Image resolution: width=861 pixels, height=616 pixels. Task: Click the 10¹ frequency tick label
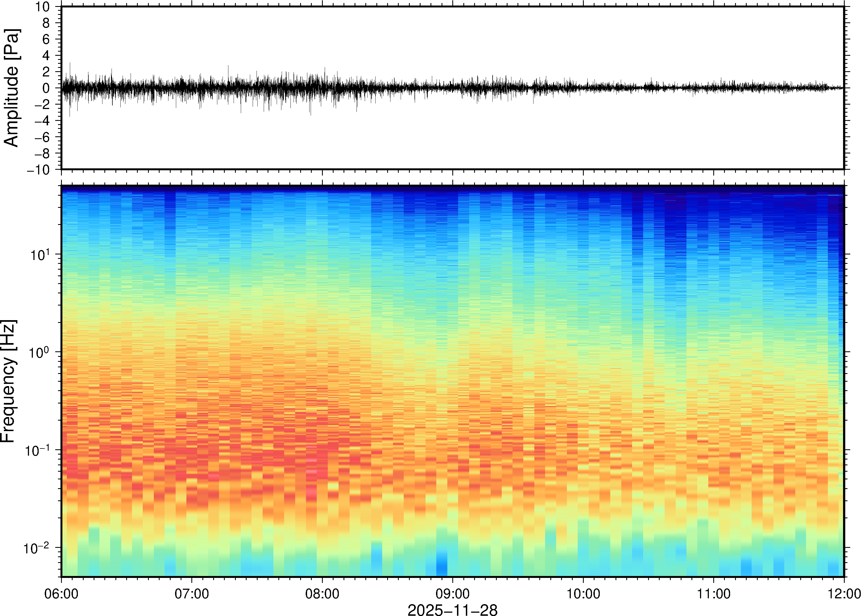[40, 254]
